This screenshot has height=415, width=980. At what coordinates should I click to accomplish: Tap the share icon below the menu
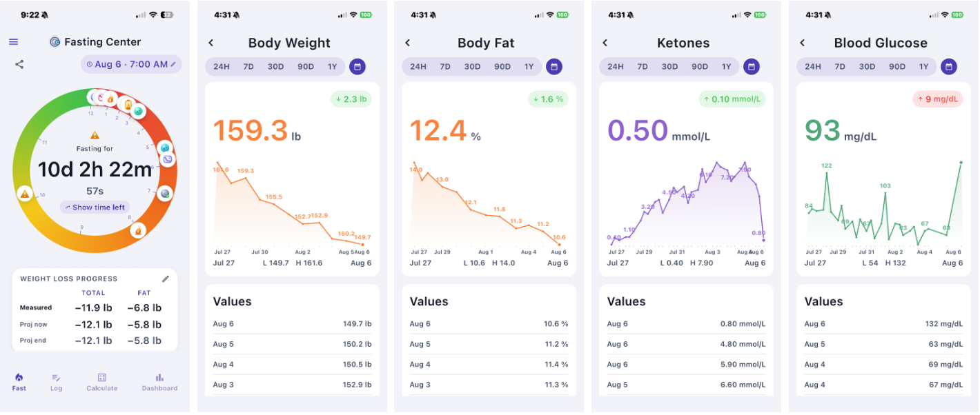tap(19, 64)
